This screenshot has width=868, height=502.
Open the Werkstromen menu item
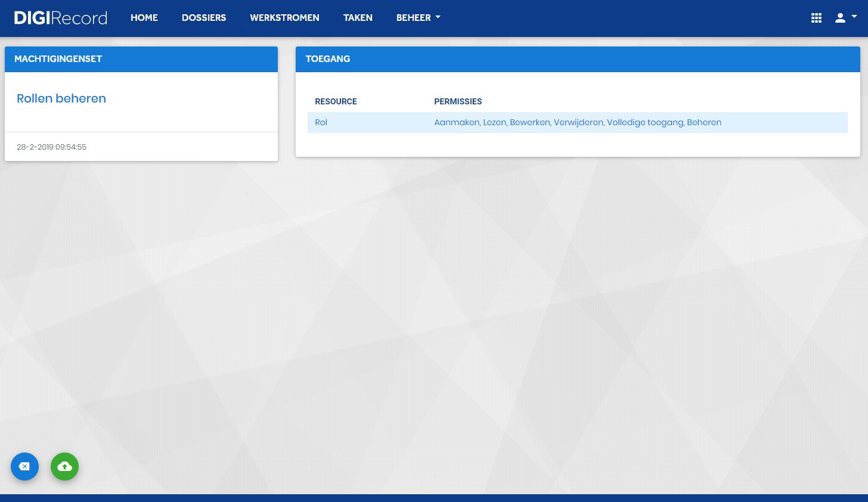click(x=284, y=18)
